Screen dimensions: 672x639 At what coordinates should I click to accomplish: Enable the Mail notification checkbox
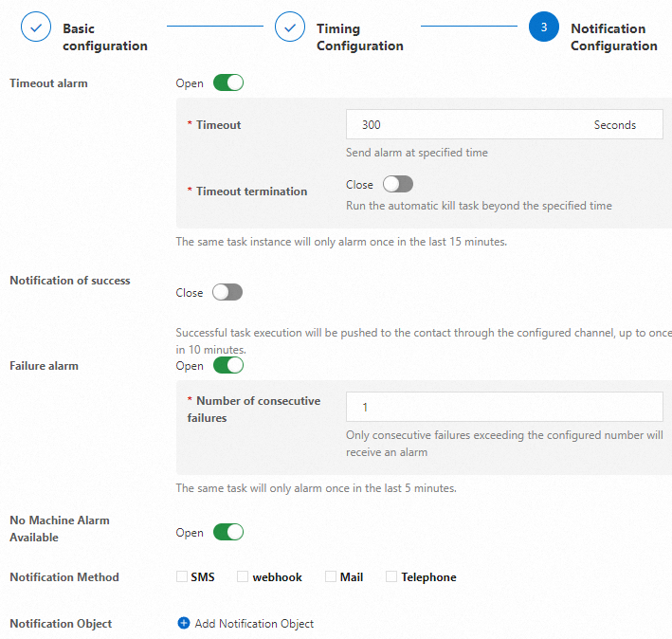tap(331, 576)
